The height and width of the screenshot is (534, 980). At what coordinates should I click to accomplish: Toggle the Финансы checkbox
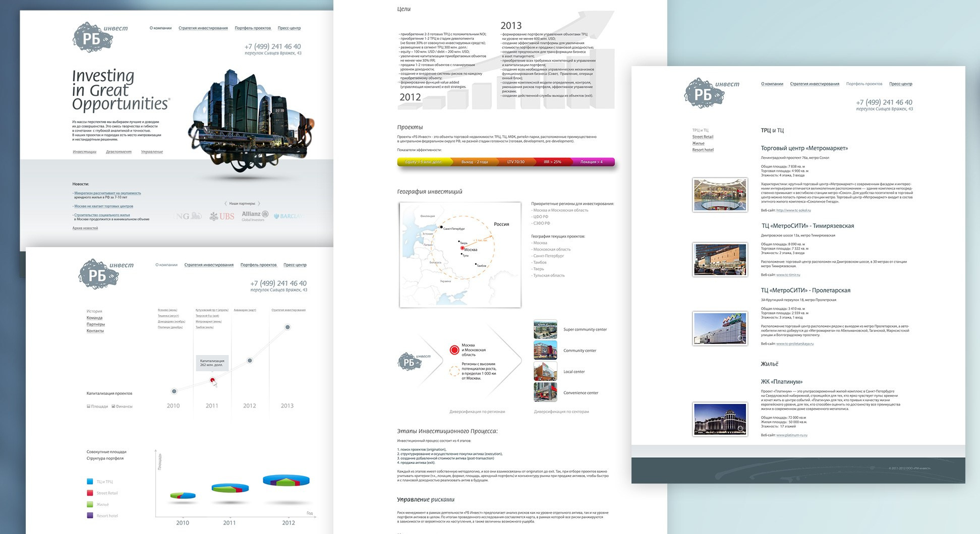point(113,406)
